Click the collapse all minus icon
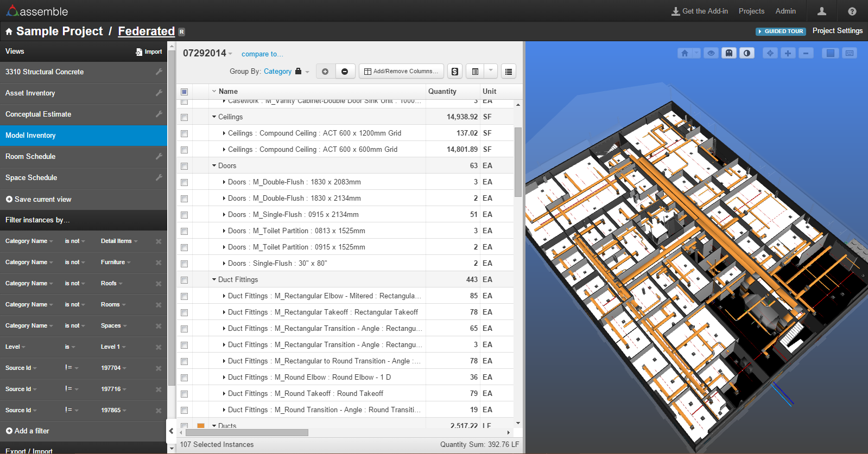Screen dimensions: 868x454 (x=345, y=71)
